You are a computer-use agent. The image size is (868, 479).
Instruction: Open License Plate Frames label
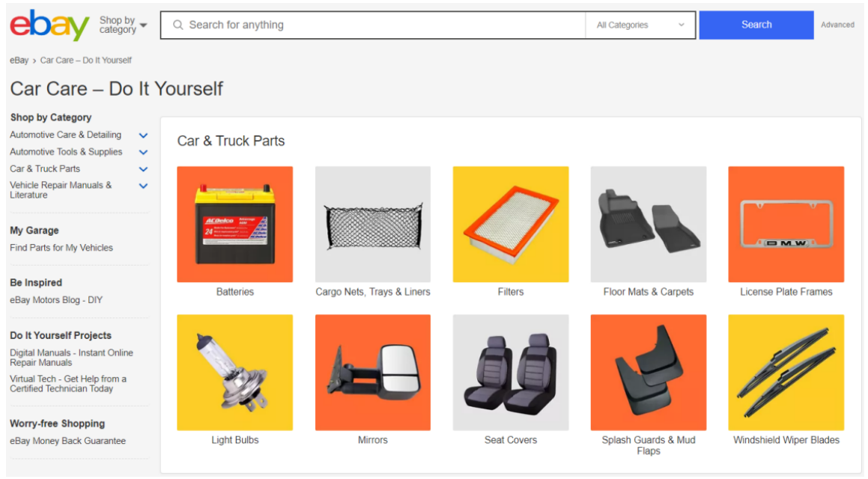[x=786, y=291]
